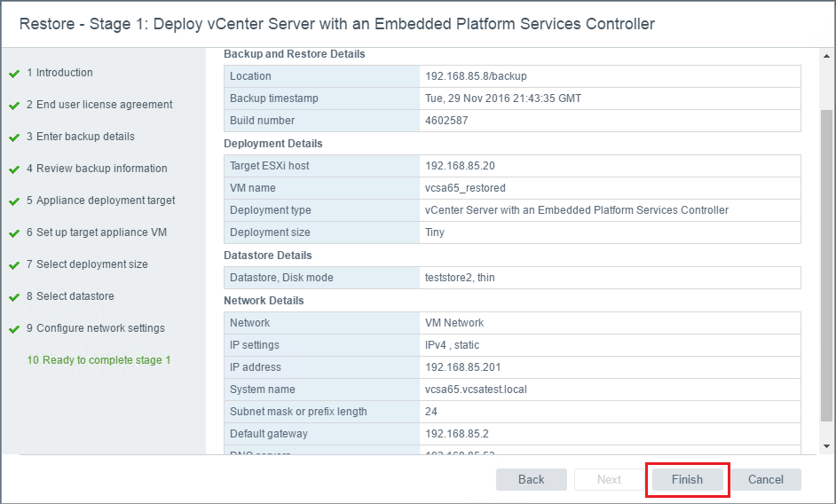
Task: Click datastore value teststore2, thin
Action: click(x=460, y=278)
